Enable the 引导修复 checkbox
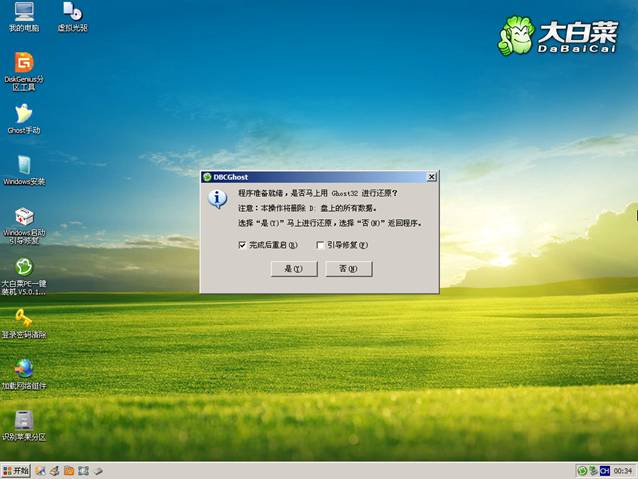The height and width of the screenshot is (479, 638). click(320, 244)
